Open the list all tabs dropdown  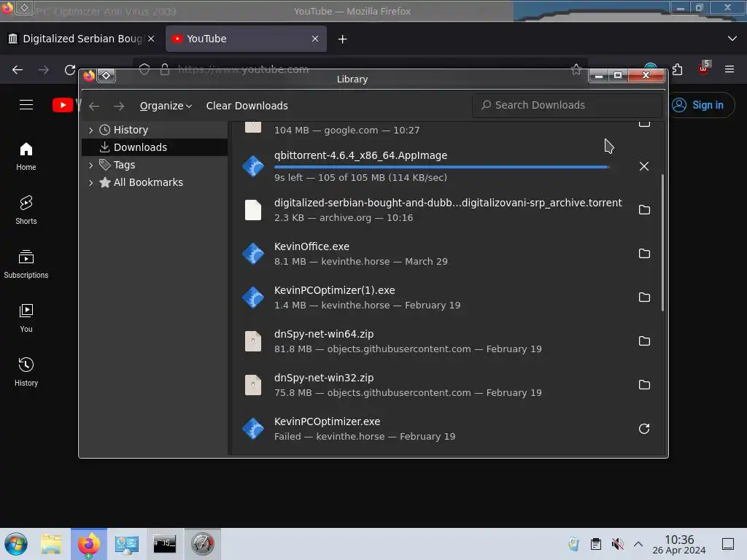(732, 39)
